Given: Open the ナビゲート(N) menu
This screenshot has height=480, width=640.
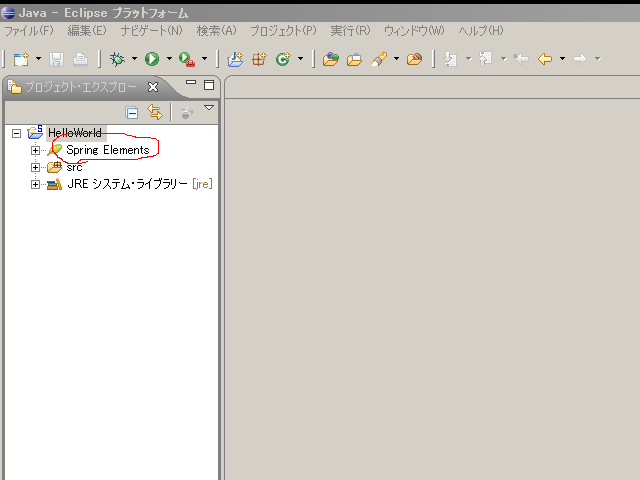Looking at the screenshot, I should click(x=151, y=31).
